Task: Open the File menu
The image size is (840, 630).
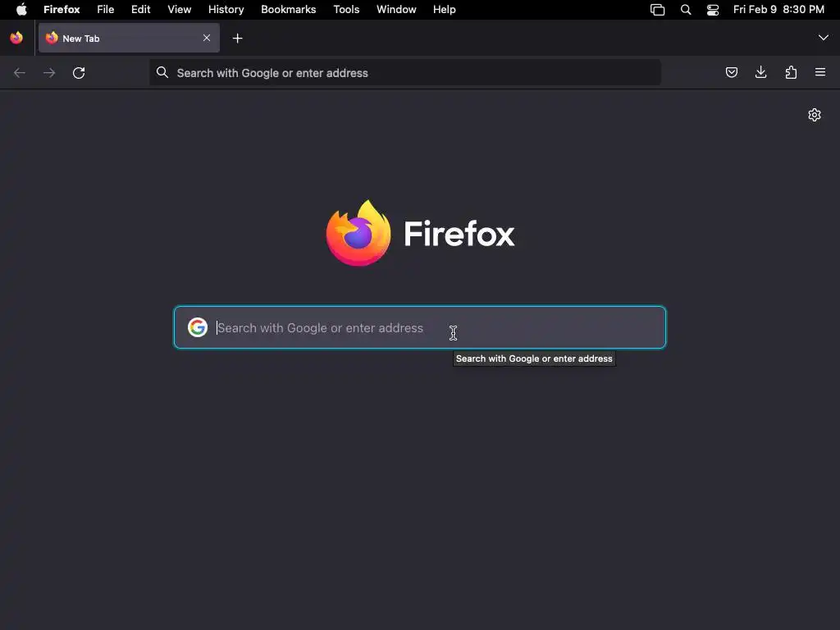Action: (x=106, y=9)
